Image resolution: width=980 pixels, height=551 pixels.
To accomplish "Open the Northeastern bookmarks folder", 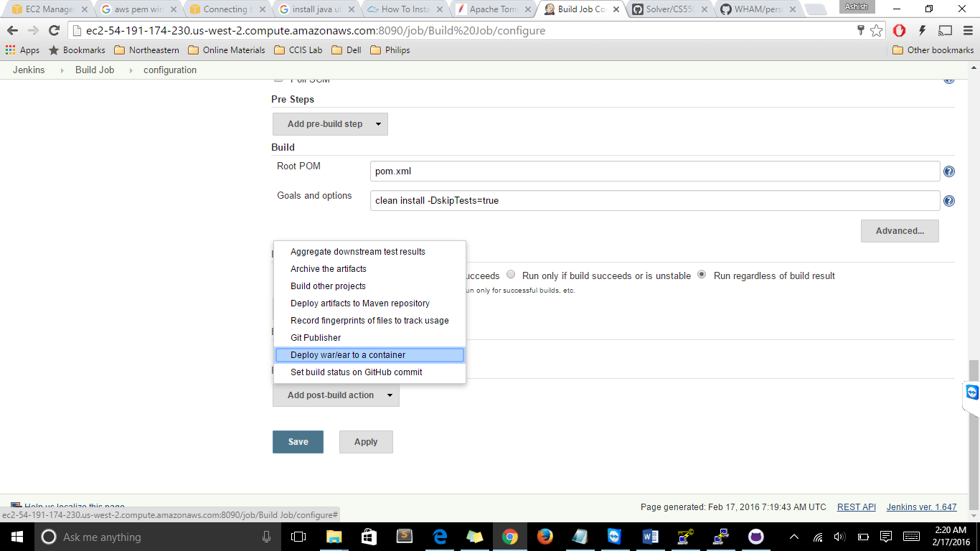I will (x=146, y=50).
